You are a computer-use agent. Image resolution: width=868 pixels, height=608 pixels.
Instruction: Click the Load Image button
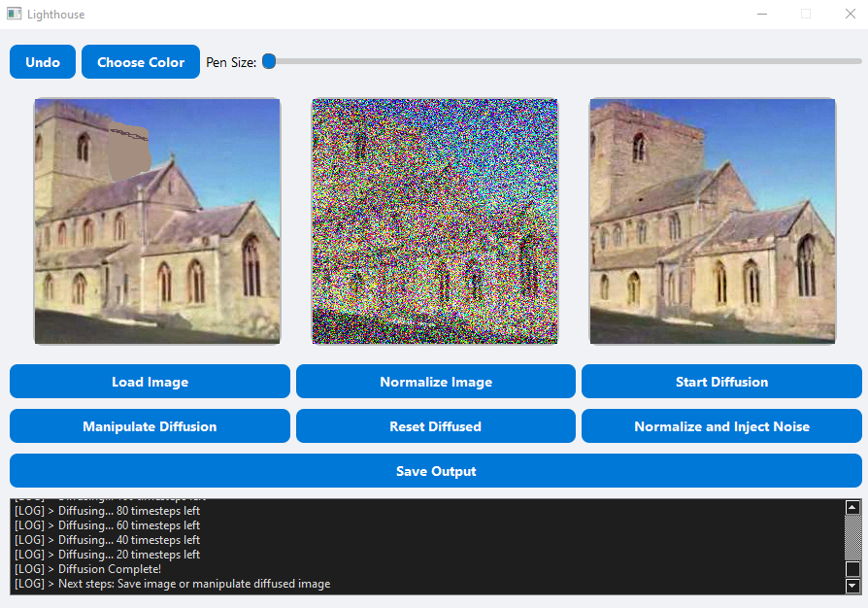150,382
